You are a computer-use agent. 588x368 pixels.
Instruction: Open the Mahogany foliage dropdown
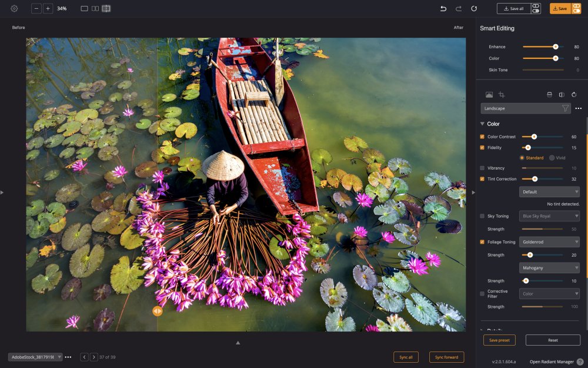click(x=549, y=268)
